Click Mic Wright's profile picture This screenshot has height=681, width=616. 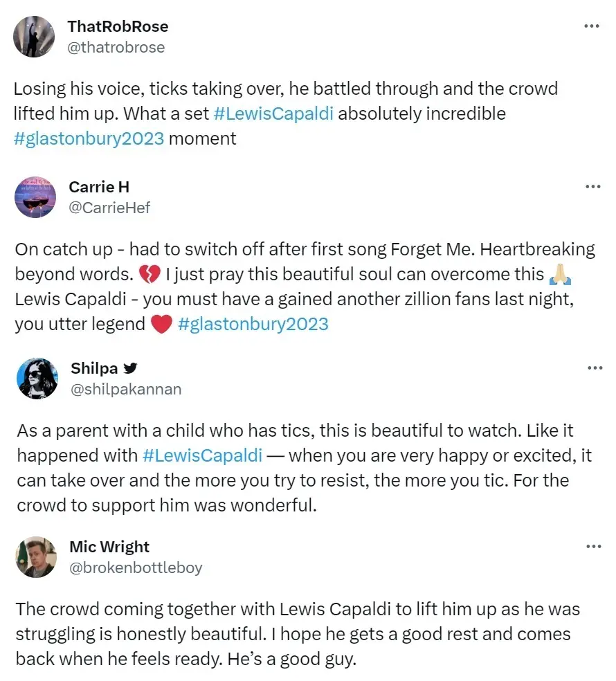37,557
